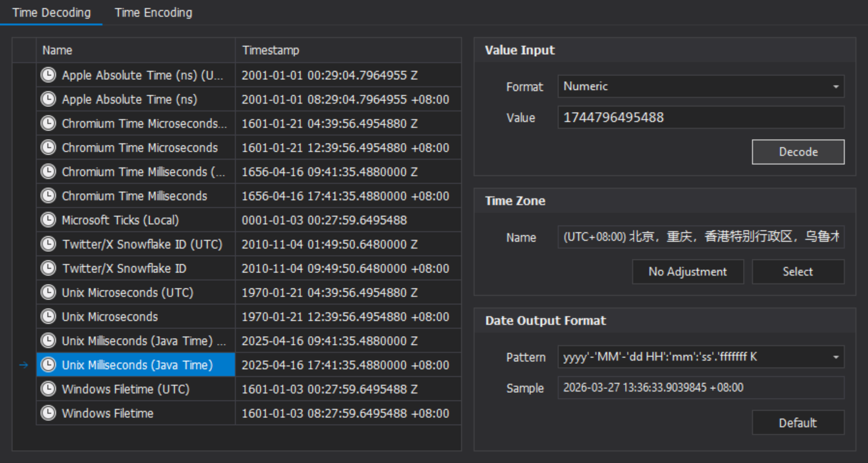
Task: Click clock icon of 1656-04-16 09:41 Chromium row
Action: [x=48, y=172]
